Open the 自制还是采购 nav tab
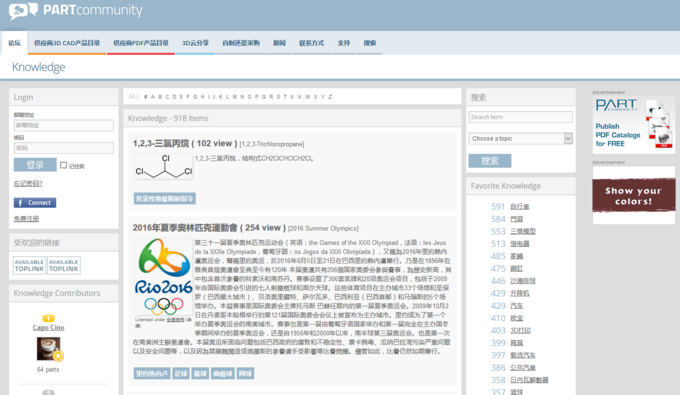The width and height of the screenshot is (680, 395). [241, 43]
